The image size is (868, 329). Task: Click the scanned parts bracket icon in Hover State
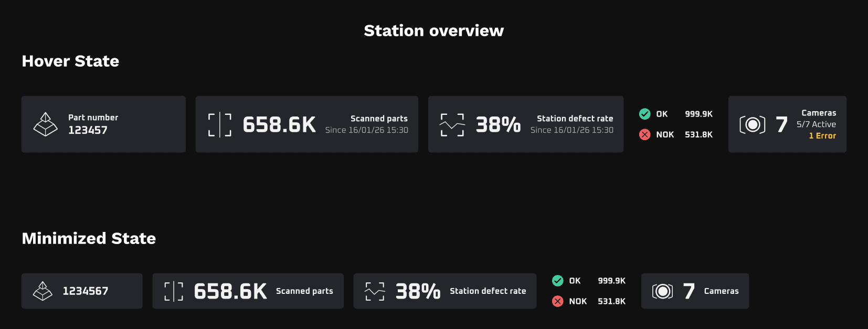tap(220, 125)
